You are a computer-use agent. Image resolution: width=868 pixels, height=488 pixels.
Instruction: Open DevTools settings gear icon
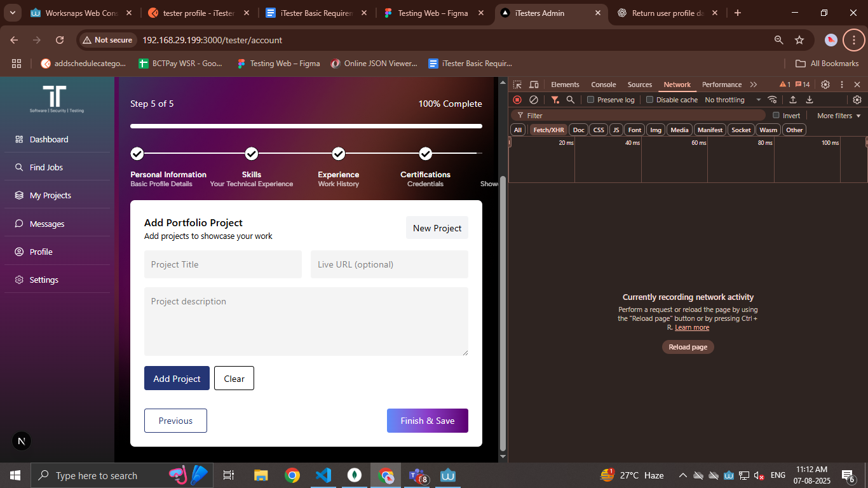(825, 85)
